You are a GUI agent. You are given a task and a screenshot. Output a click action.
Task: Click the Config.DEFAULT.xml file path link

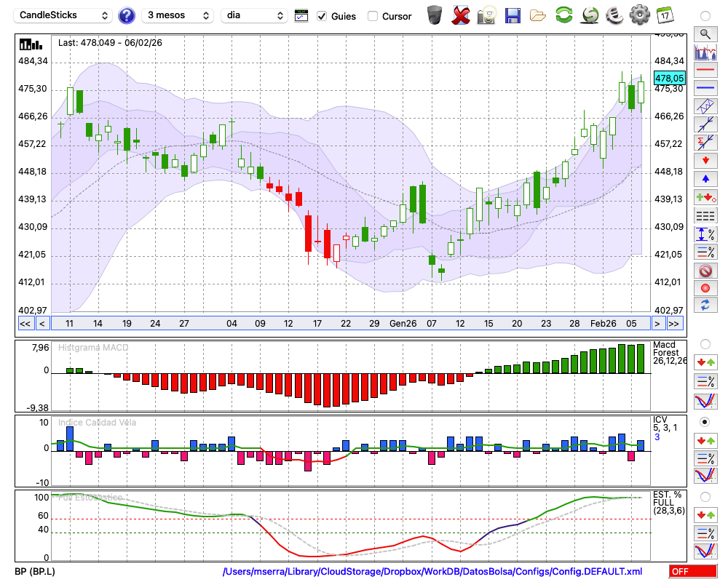pyautogui.click(x=432, y=571)
